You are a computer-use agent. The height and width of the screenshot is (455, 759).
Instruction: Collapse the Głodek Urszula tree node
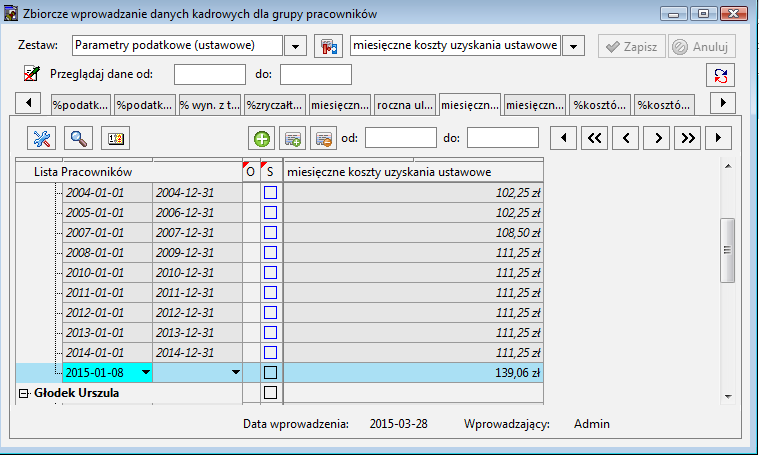coord(23,393)
